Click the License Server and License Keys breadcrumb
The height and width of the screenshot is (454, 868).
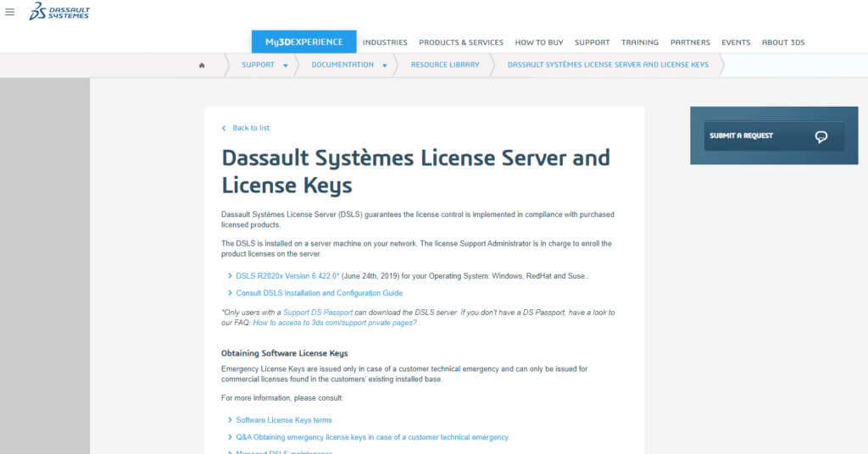pyautogui.click(x=608, y=64)
